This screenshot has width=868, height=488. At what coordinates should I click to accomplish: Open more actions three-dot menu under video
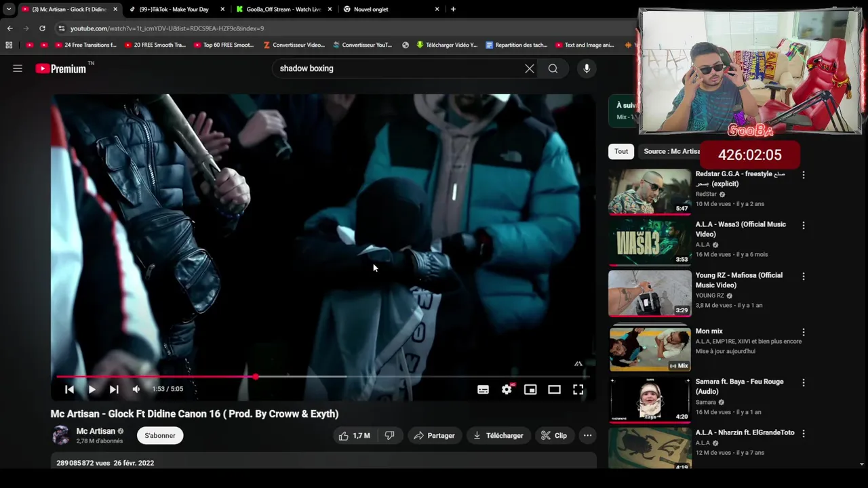(x=588, y=436)
